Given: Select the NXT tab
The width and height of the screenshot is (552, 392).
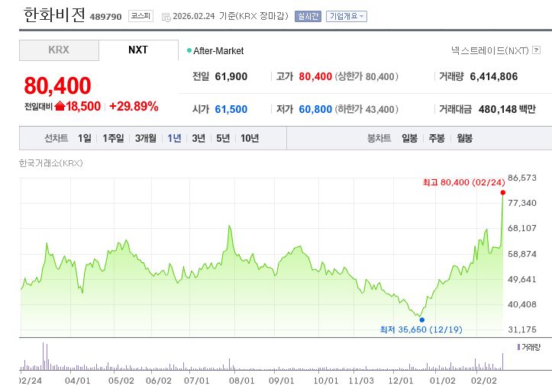Looking at the screenshot, I should [138, 50].
